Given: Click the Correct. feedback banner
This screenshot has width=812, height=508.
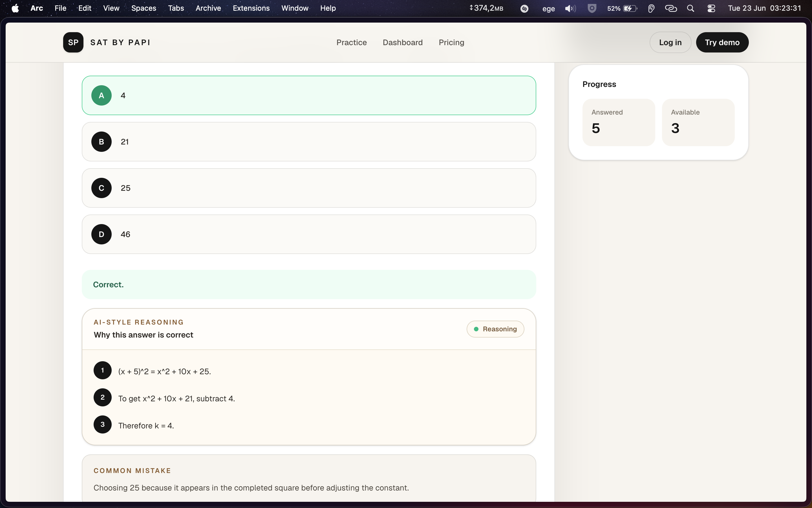Looking at the screenshot, I should click(309, 284).
